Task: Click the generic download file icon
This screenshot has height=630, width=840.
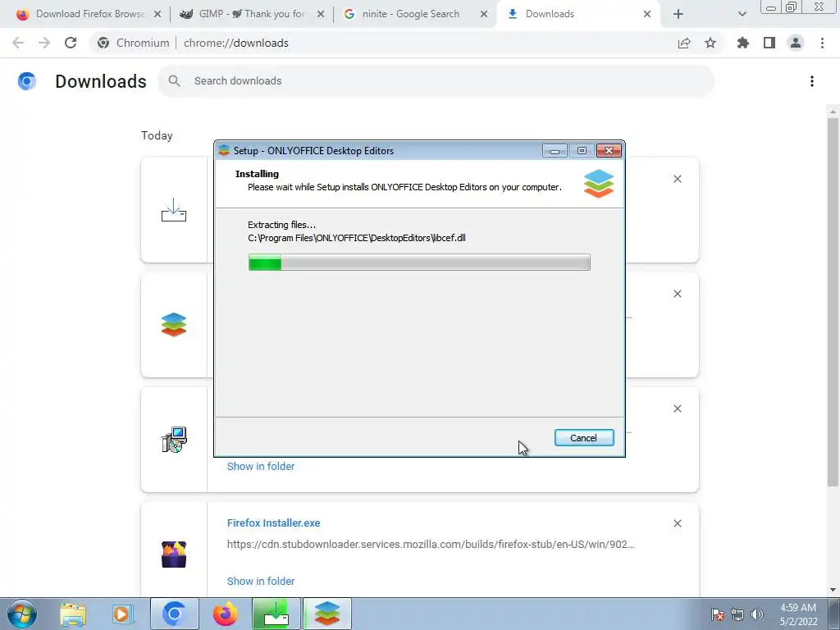Action: coord(174,210)
